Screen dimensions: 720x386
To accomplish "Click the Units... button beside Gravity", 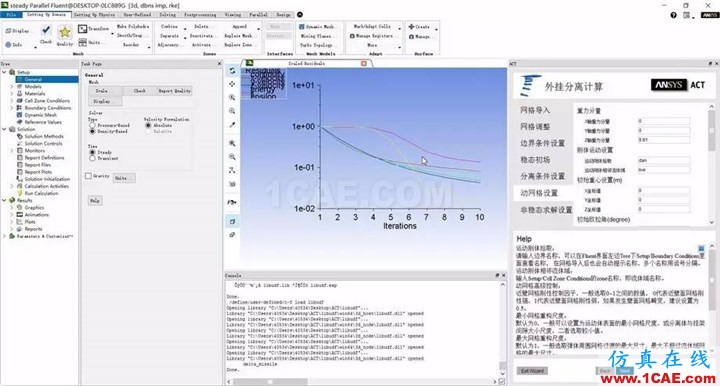I will (x=124, y=178).
